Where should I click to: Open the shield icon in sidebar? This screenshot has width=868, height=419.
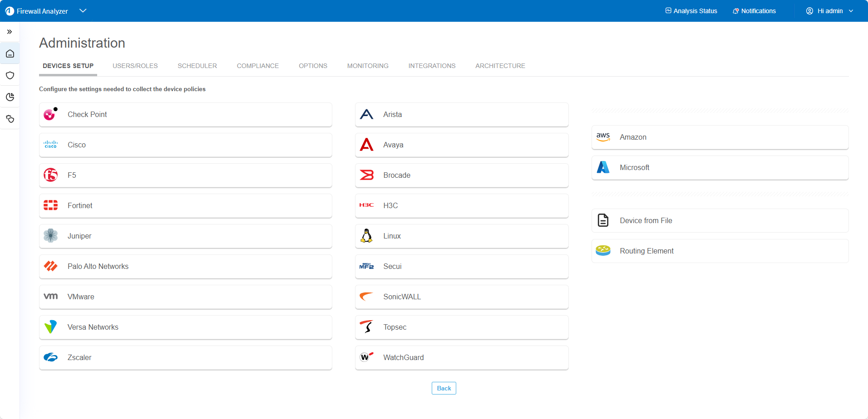[x=10, y=75]
